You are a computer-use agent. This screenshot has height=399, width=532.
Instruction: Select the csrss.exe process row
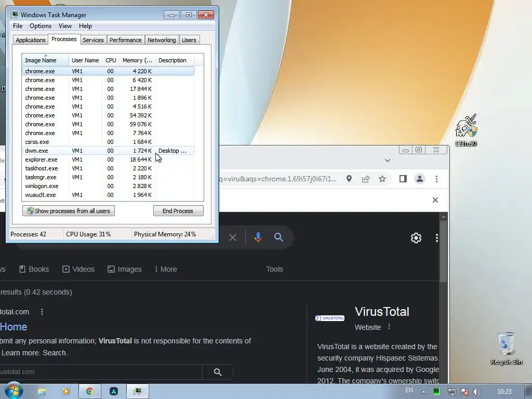[x=108, y=142]
